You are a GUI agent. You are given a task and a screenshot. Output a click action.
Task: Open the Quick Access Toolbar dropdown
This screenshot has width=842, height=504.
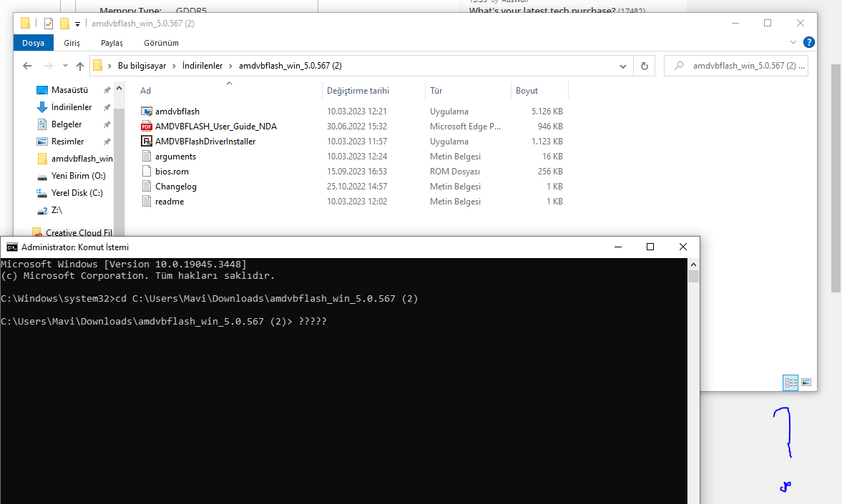pyautogui.click(x=77, y=24)
